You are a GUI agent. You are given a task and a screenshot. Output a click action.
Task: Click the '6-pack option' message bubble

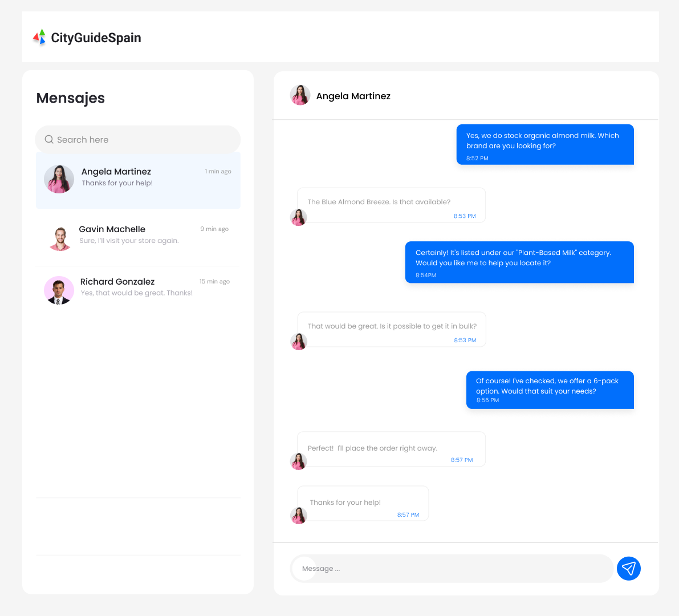tap(550, 390)
